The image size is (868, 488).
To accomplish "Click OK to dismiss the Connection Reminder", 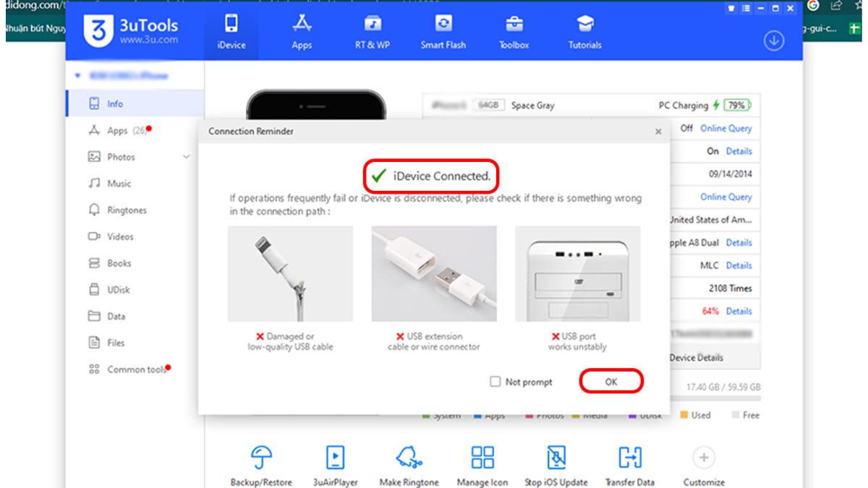I will (x=611, y=382).
